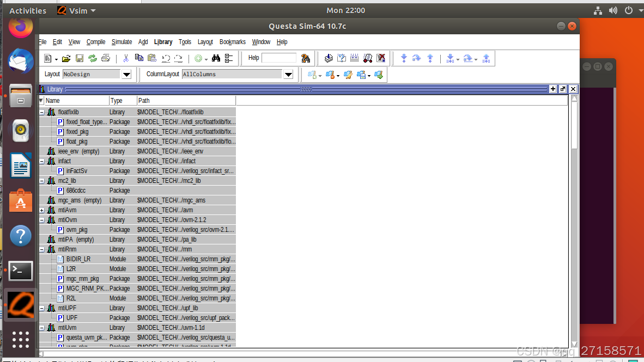Click the Name column header
644x362 pixels.
pos(76,101)
